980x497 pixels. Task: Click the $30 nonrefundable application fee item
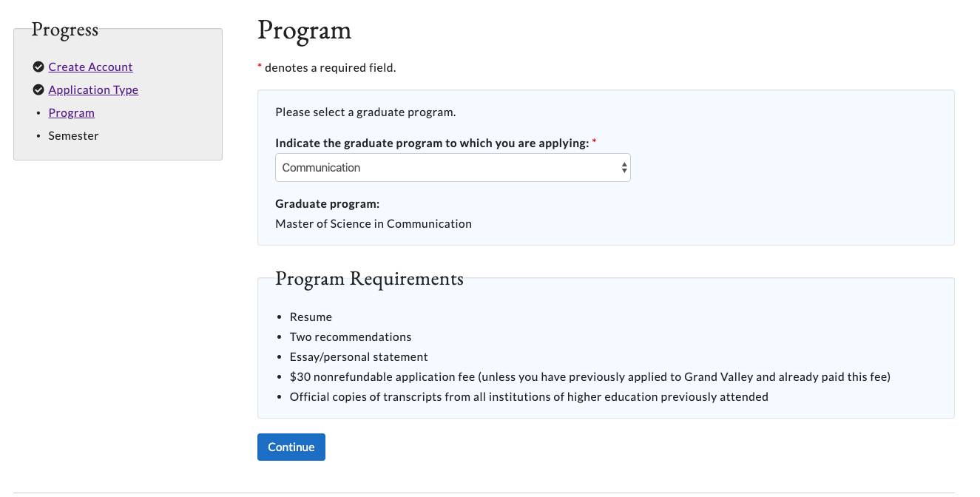pos(589,377)
